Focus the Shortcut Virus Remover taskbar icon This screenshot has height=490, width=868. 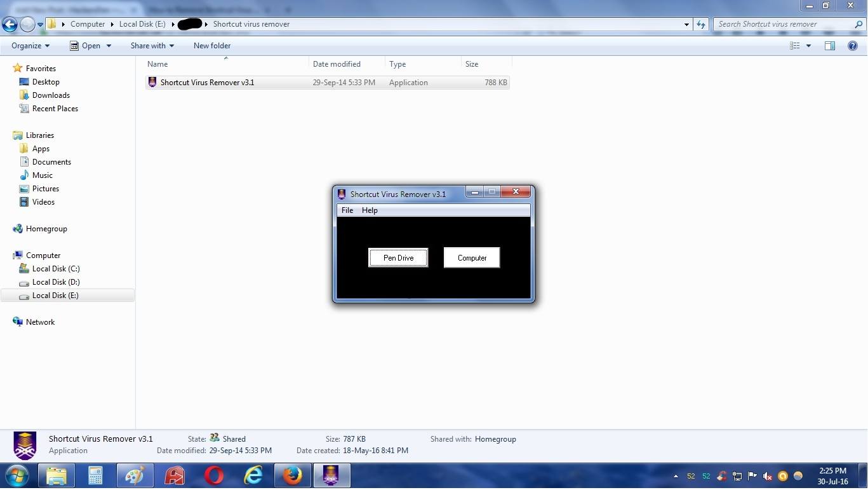pos(331,475)
